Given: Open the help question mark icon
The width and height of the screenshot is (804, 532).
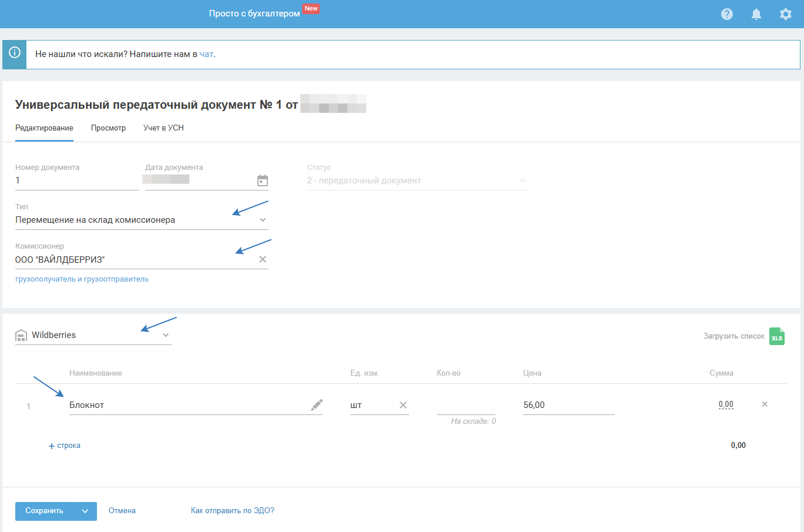Looking at the screenshot, I should point(727,14).
